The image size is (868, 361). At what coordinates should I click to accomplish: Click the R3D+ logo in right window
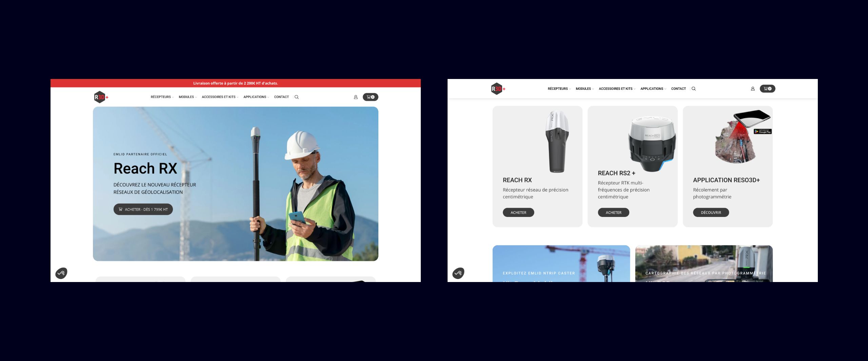498,89
